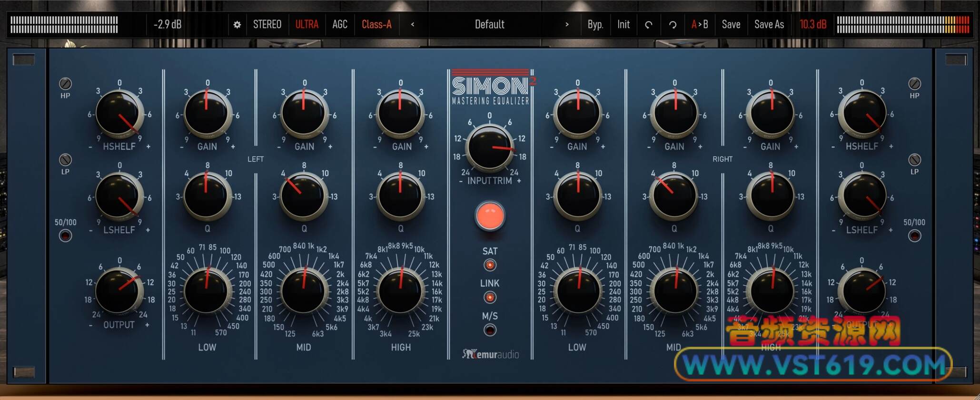Click the right LSHELF knob
Image resolution: width=980 pixels, height=400 pixels.
pos(862,196)
